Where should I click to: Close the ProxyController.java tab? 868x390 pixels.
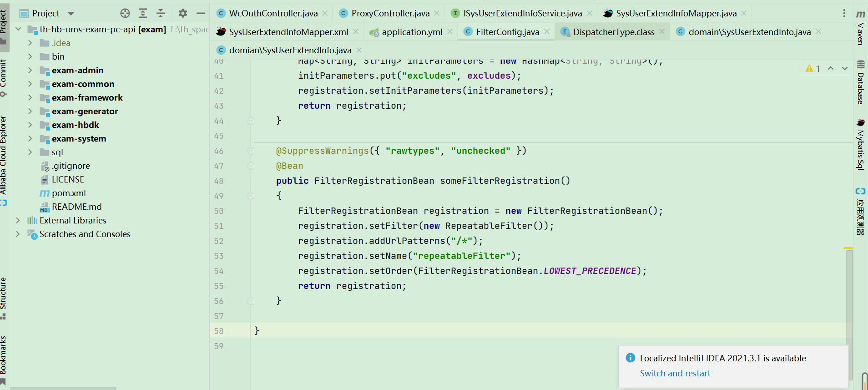(x=437, y=13)
